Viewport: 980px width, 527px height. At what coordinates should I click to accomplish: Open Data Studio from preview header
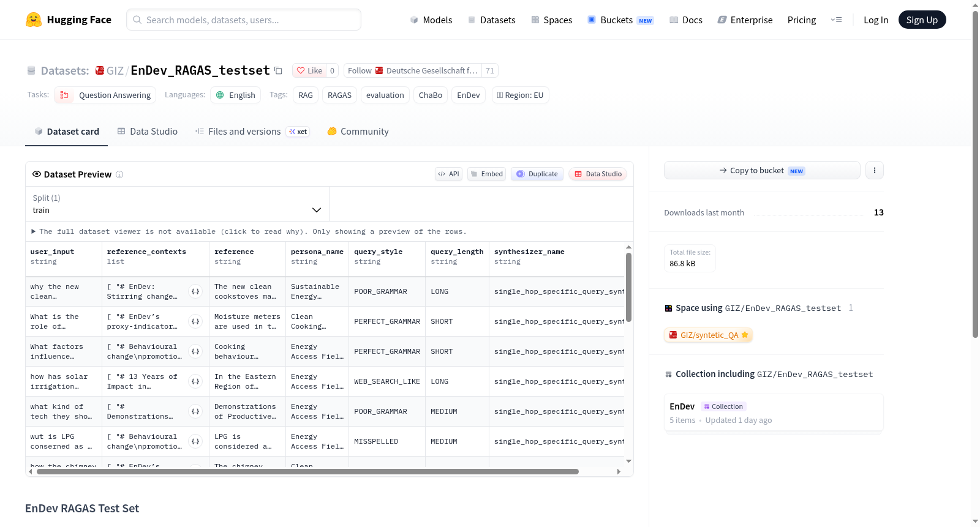pyautogui.click(x=598, y=174)
